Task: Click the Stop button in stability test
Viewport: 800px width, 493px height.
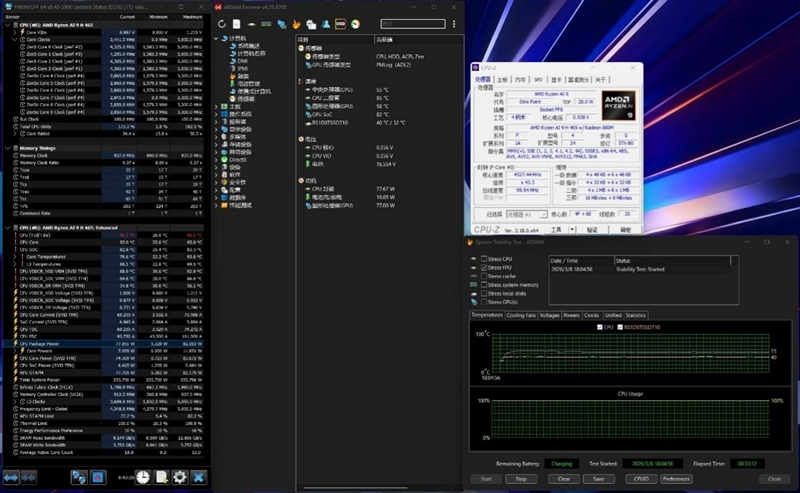Action: (x=521, y=479)
